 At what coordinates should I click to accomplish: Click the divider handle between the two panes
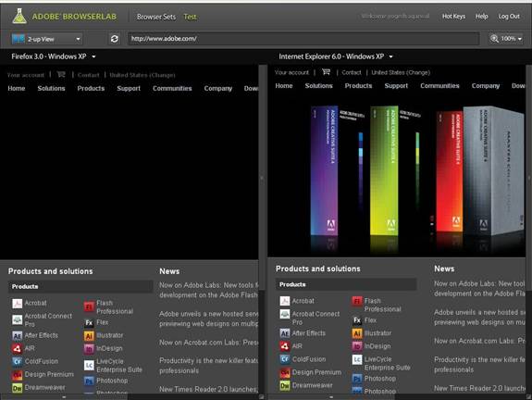262,179
